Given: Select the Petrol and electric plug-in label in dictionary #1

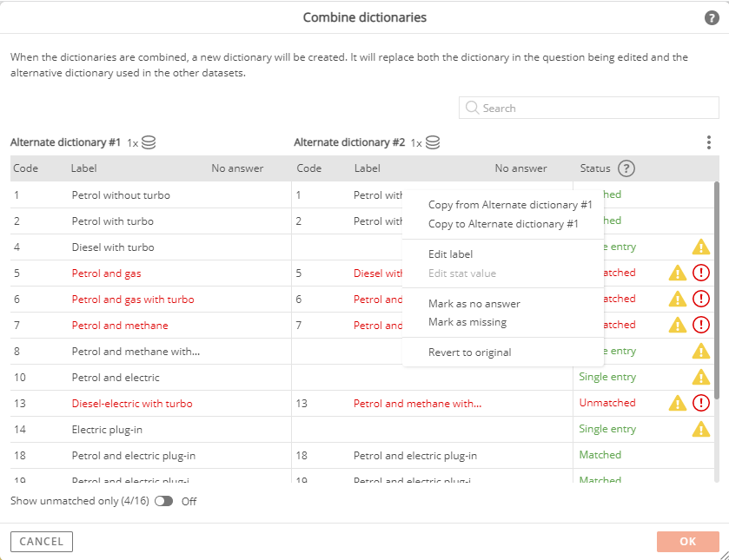Looking at the screenshot, I should pyautogui.click(x=134, y=456).
